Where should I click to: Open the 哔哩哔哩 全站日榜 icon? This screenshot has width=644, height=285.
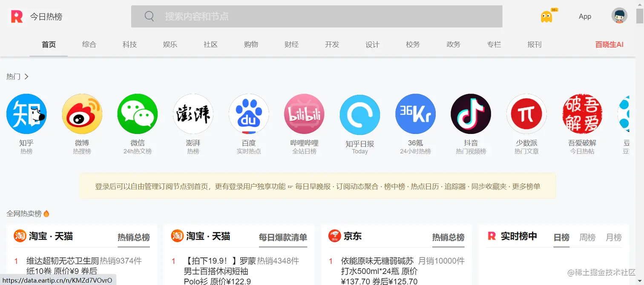[304, 114]
